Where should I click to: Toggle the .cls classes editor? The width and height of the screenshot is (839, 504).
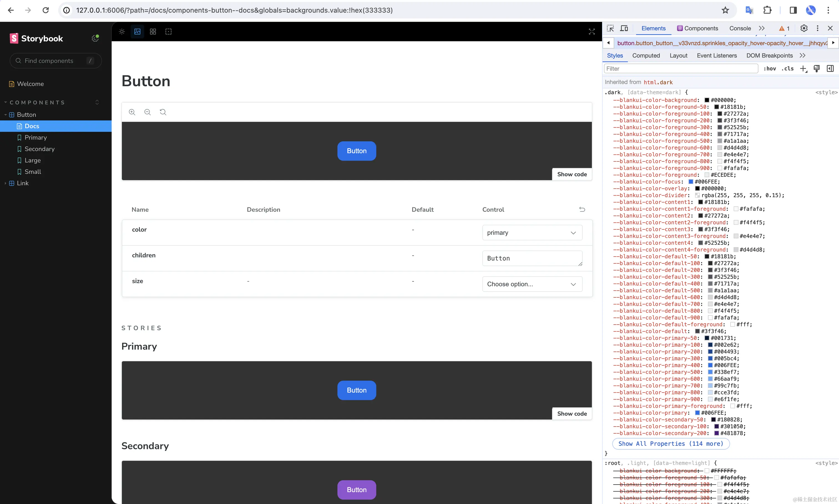pyautogui.click(x=787, y=69)
